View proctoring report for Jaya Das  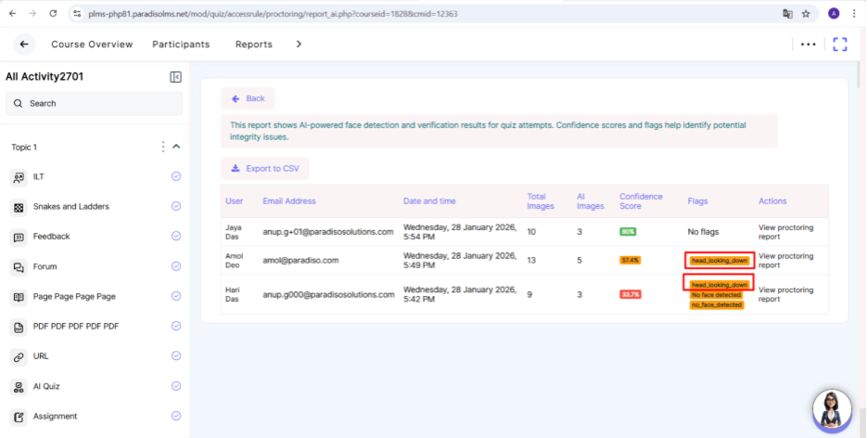click(x=785, y=231)
